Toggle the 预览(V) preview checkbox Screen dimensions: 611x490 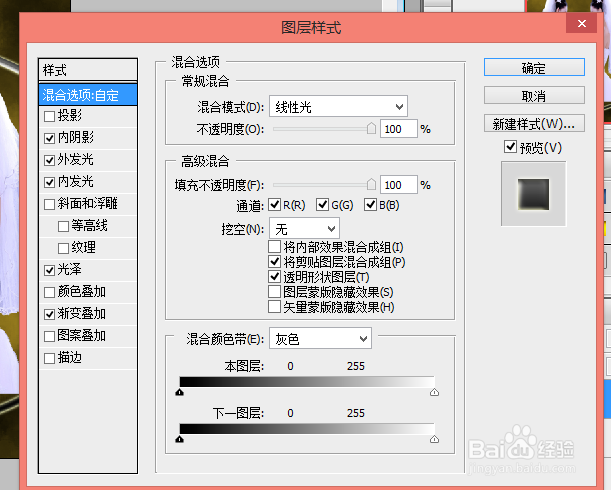coord(510,147)
